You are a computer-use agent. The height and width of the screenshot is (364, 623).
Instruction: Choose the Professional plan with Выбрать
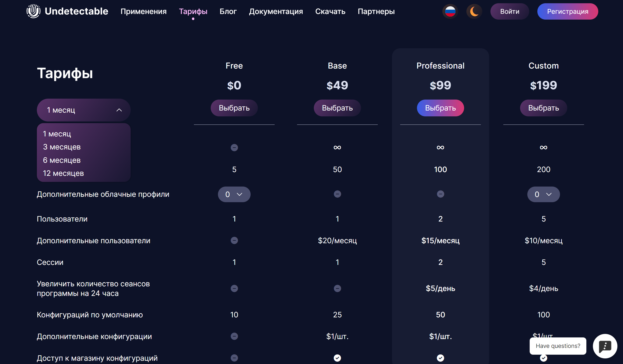click(x=440, y=108)
